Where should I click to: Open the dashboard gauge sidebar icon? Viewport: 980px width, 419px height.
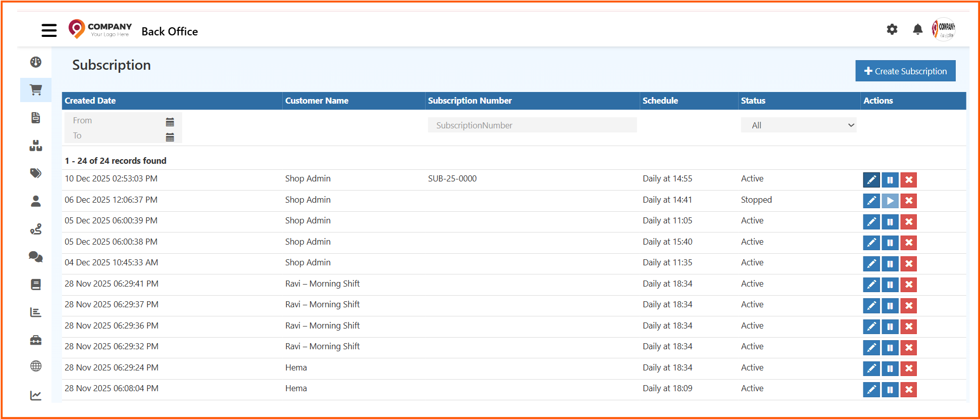[x=36, y=62]
